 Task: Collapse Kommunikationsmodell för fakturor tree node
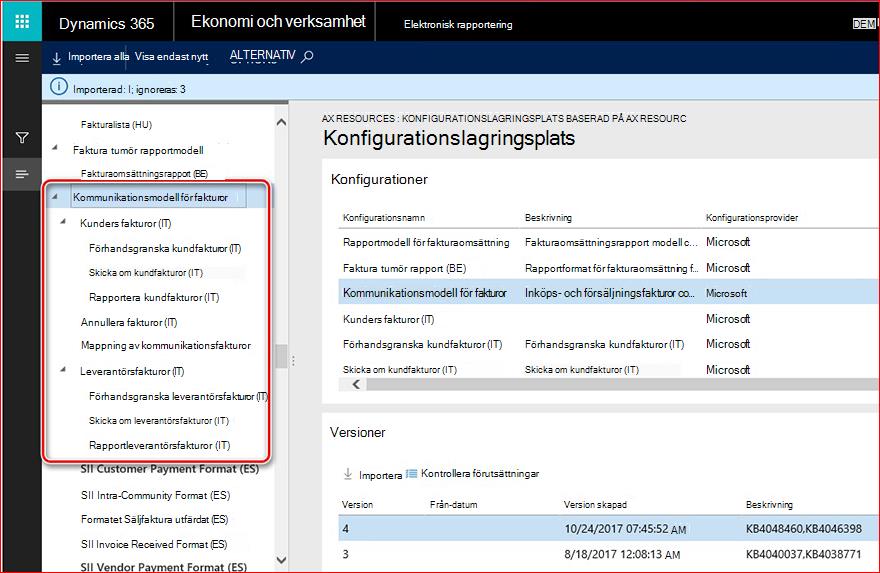[54, 196]
